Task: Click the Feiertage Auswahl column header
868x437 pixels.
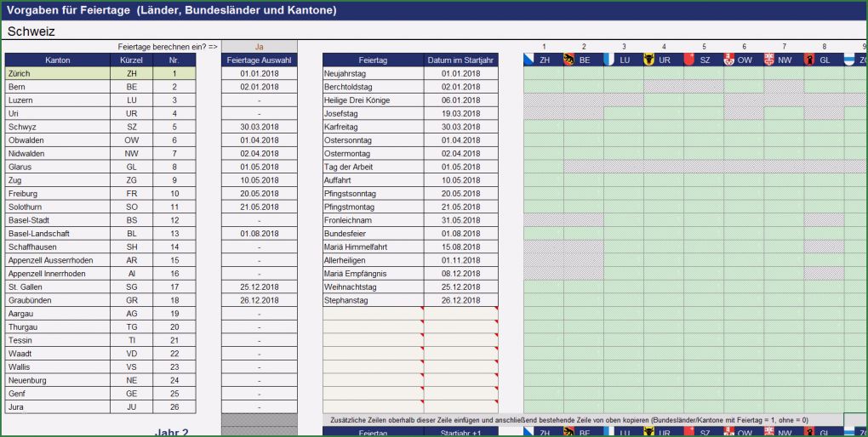Action: (x=260, y=60)
